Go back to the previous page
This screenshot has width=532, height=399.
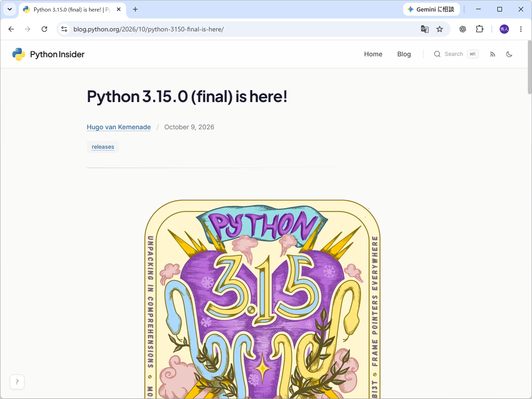(11, 29)
